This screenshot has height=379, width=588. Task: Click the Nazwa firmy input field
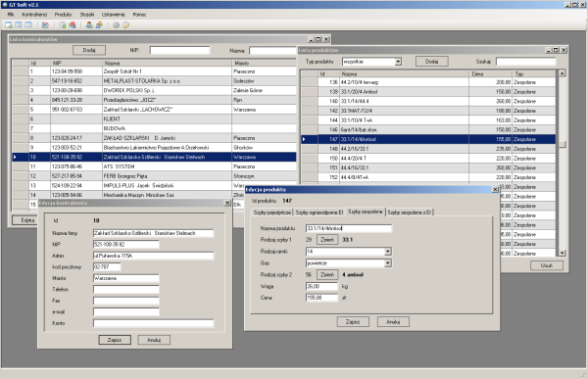[154, 233]
